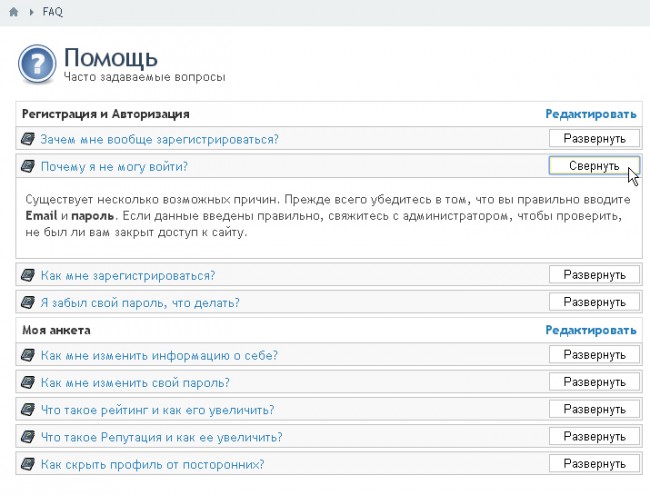The image size is (650, 495).
Task: Expand 'Как мне изменить свой пароль?' answer
Action: pyautogui.click(x=594, y=382)
